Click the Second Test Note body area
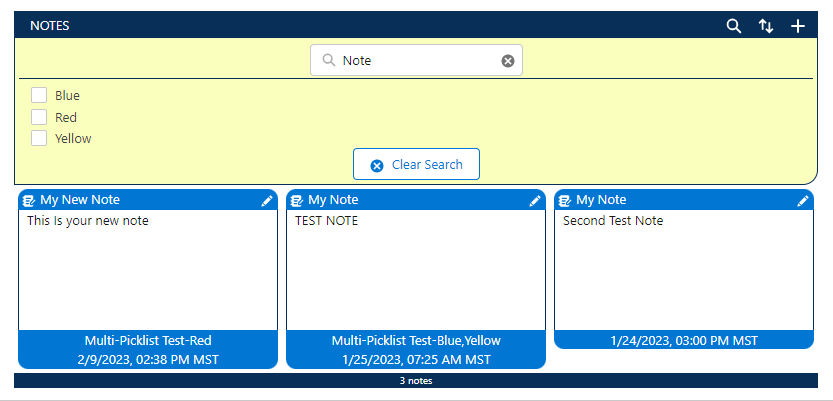The width and height of the screenshot is (833, 401). tap(684, 268)
